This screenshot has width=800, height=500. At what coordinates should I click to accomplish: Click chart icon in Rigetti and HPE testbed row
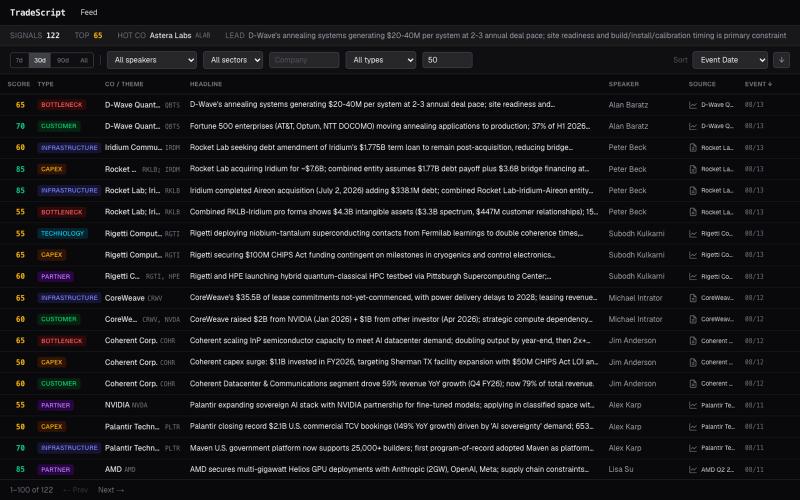coord(693,277)
